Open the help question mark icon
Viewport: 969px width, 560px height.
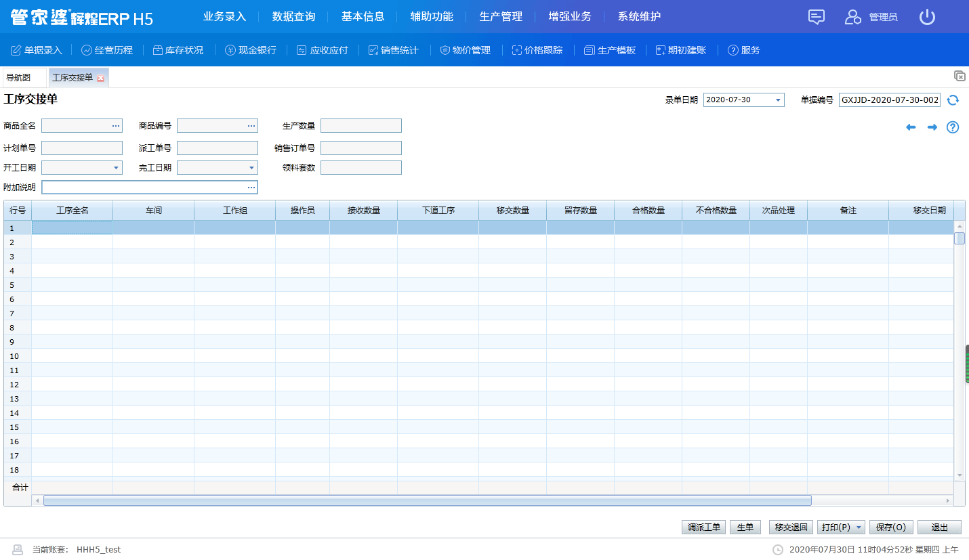953,127
